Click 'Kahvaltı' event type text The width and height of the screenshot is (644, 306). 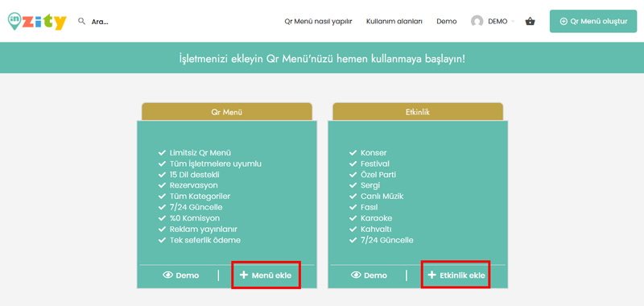[x=376, y=229]
